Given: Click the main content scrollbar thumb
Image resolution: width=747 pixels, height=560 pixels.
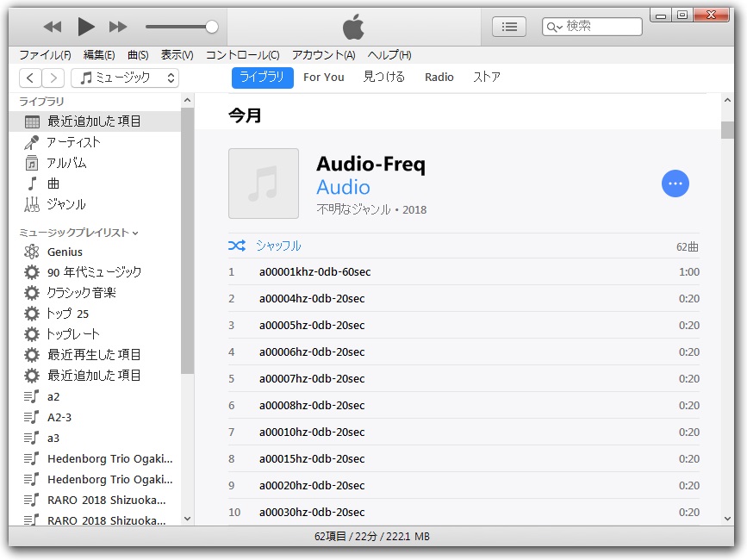Looking at the screenshot, I should coord(727,130).
